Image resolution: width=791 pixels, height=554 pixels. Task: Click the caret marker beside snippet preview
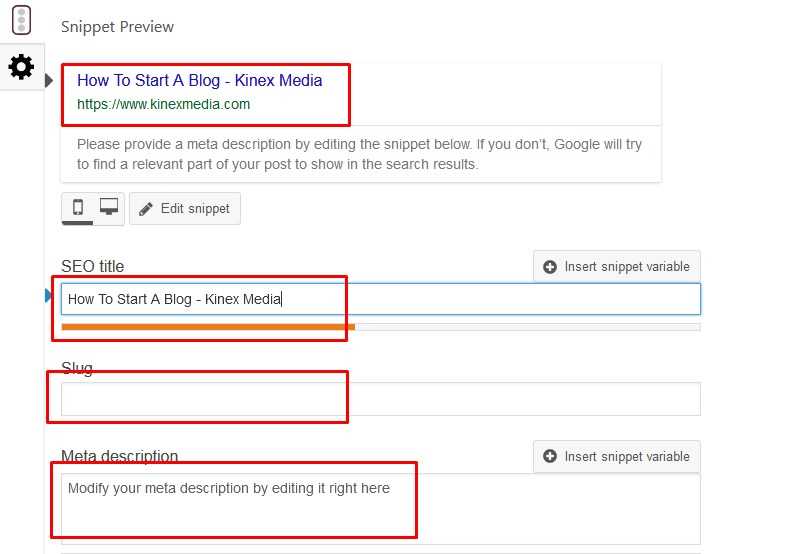click(49, 80)
